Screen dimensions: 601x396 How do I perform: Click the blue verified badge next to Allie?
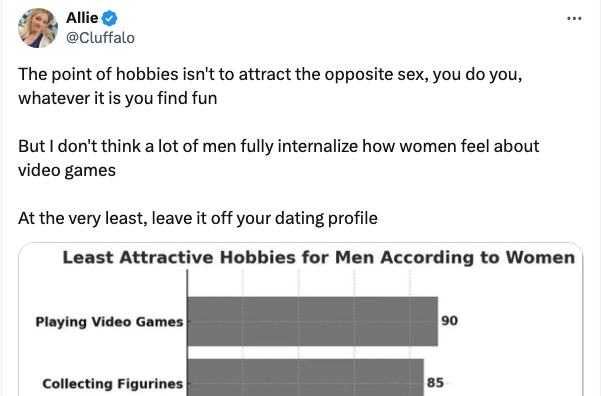click(x=110, y=18)
